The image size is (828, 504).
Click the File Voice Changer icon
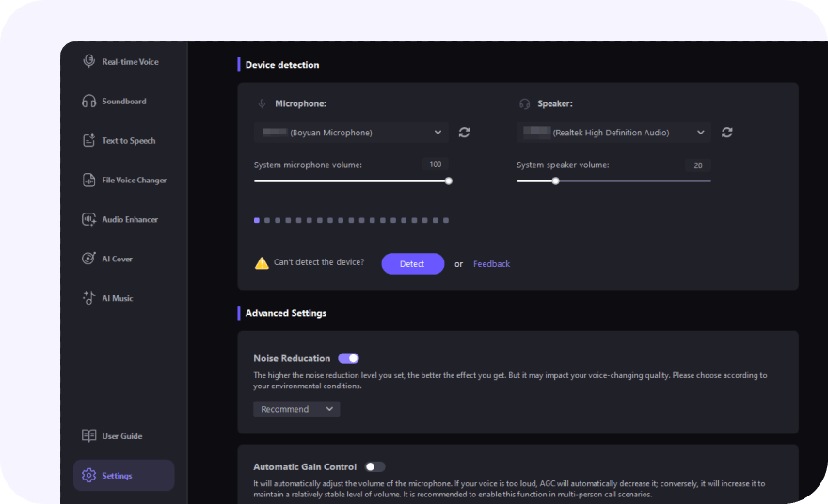click(x=88, y=180)
